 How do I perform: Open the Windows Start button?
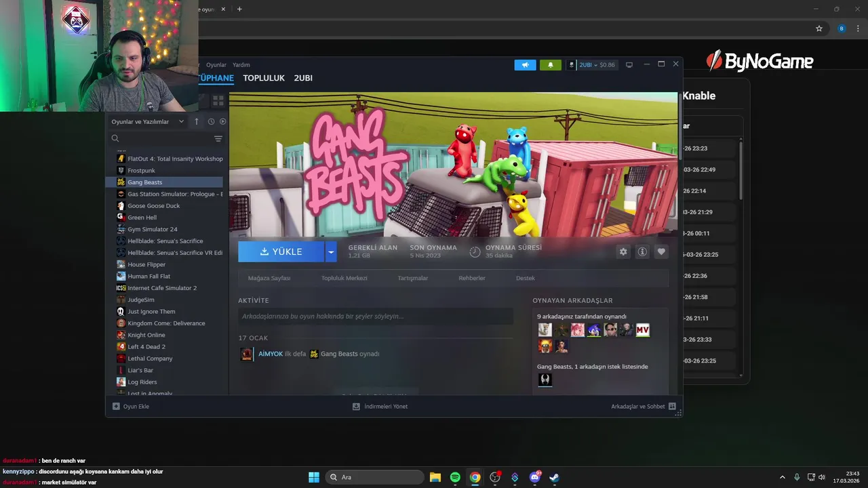coord(314,477)
